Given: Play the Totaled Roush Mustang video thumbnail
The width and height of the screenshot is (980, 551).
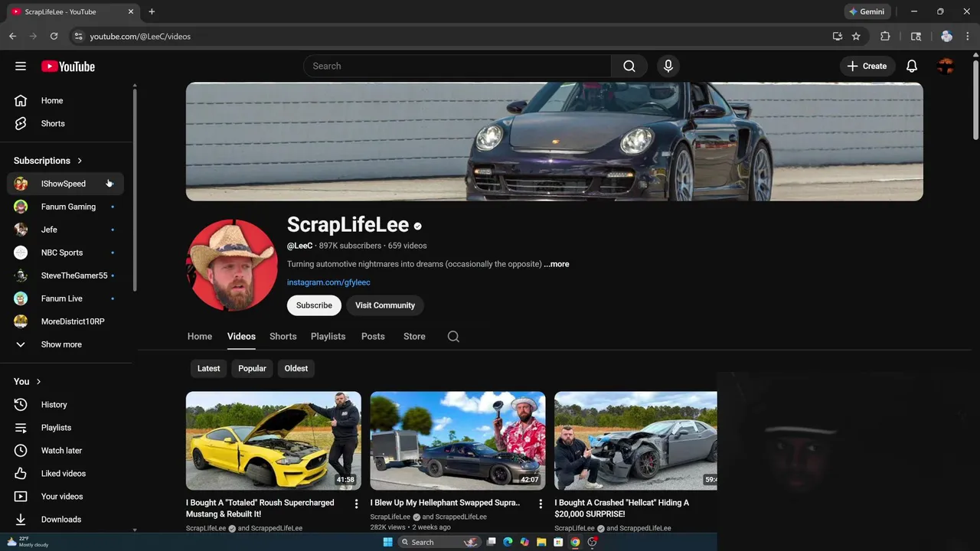Looking at the screenshot, I should [273, 441].
